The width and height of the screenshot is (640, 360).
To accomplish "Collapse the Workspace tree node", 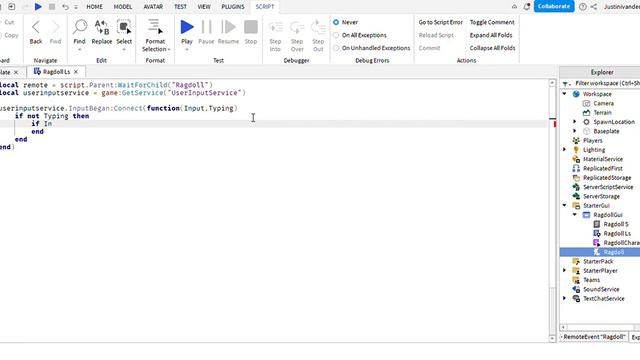I will (565, 94).
